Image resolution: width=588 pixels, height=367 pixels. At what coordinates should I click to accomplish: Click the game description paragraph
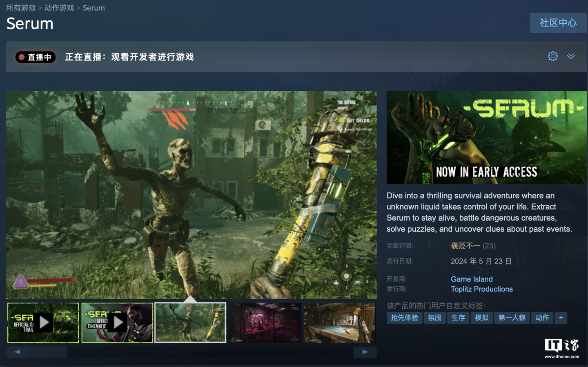click(x=479, y=212)
